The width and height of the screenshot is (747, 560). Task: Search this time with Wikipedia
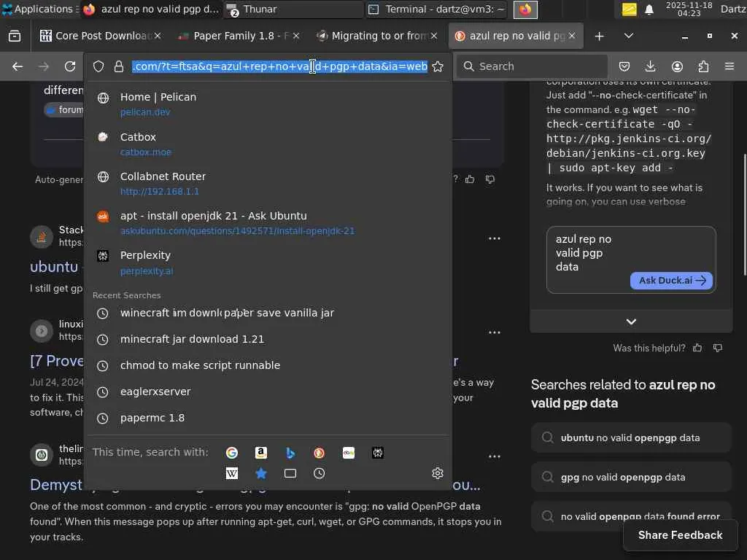coord(232,473)
